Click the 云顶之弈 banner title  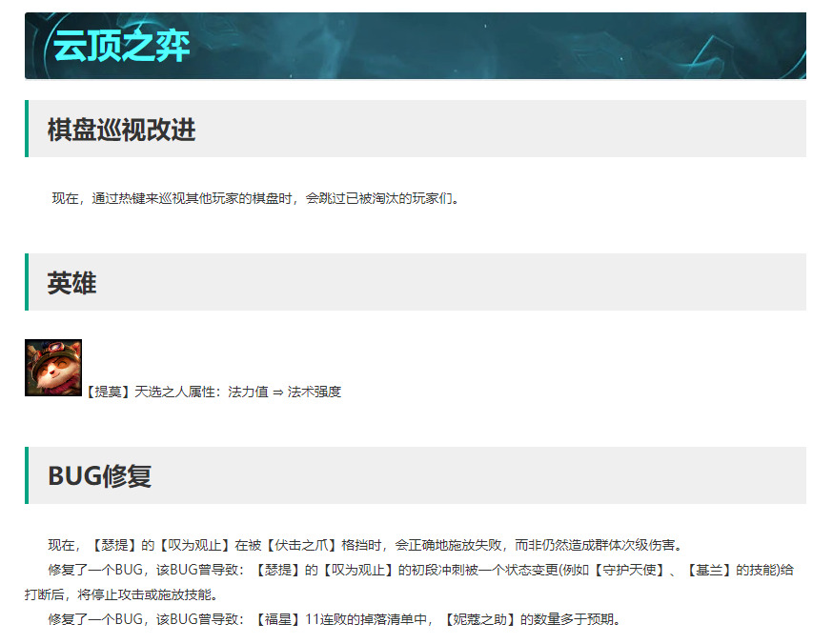[x=121, y=46]
